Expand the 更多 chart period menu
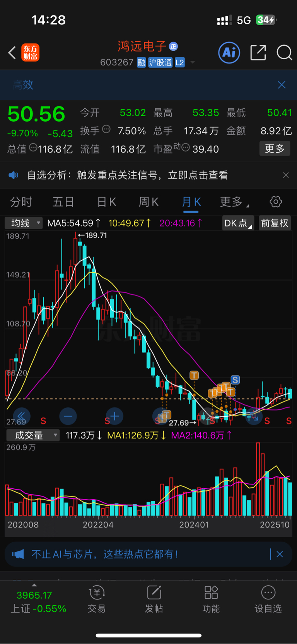 point(235,202)
